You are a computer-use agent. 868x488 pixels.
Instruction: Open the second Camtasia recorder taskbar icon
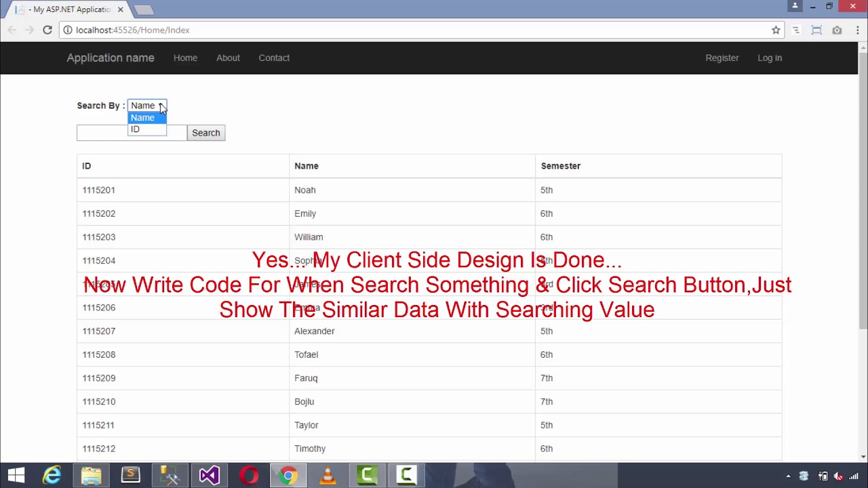coord(406,475)
